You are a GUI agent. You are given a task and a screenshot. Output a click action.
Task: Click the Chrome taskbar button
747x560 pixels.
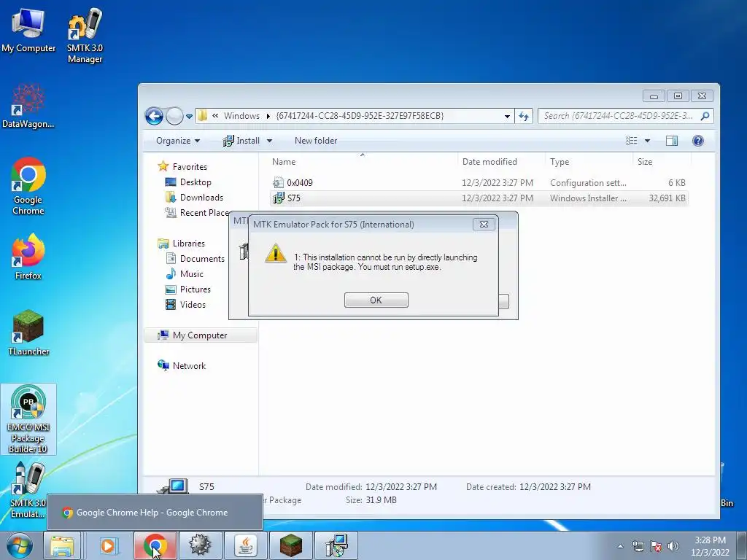155,545
